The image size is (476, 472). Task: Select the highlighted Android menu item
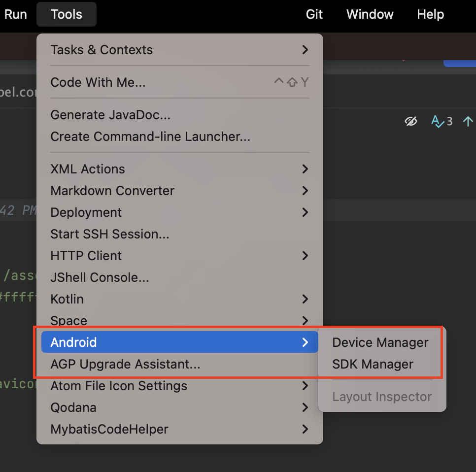click(x=180, y=342)
